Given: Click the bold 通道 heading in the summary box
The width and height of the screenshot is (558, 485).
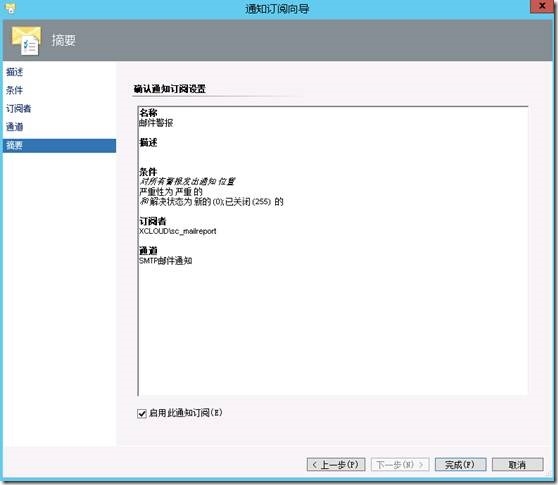Looking at the screenshot, I should coord(148,251).
